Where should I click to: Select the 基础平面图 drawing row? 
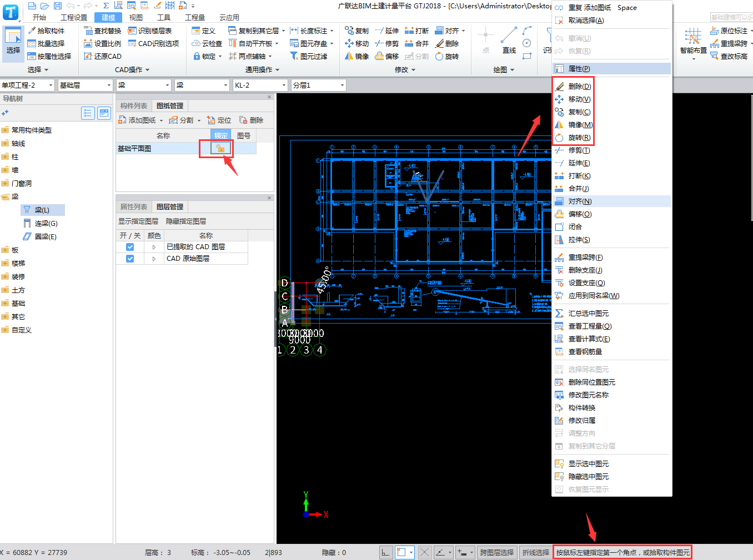pos(186,148)
